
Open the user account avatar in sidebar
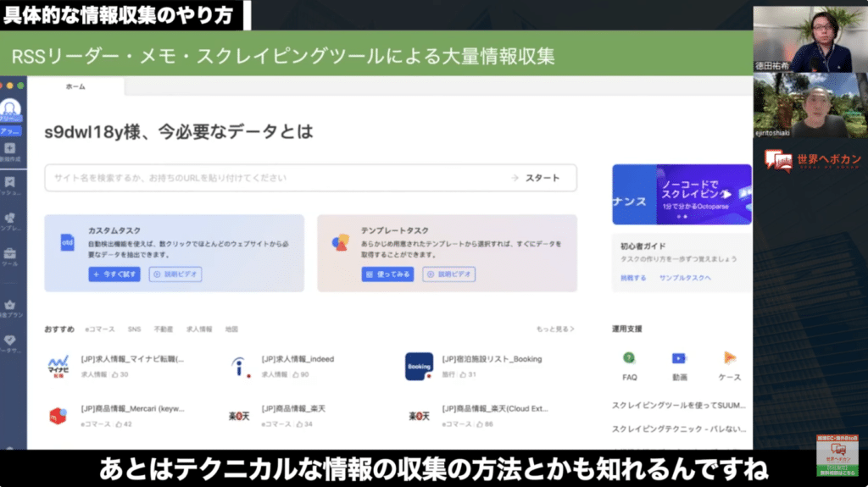(10, 108)
